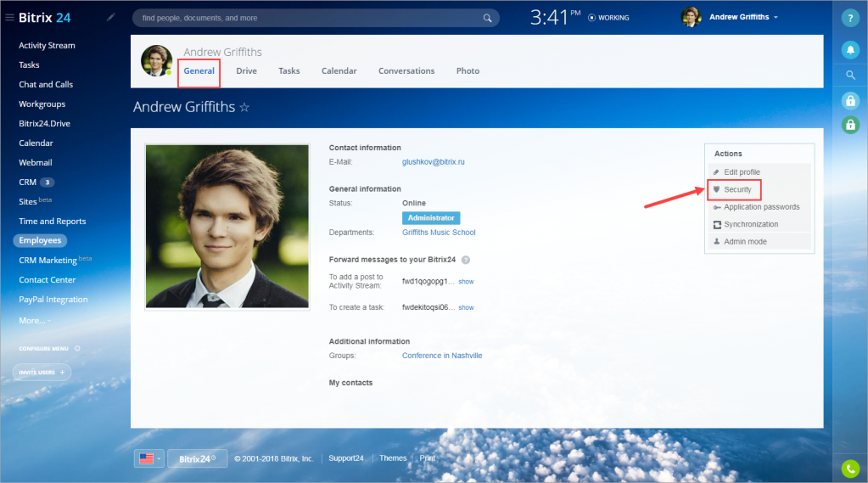Open Workgroups in the left menu
The width and height of the screenshot is (868, 483).
coord(42,104)
